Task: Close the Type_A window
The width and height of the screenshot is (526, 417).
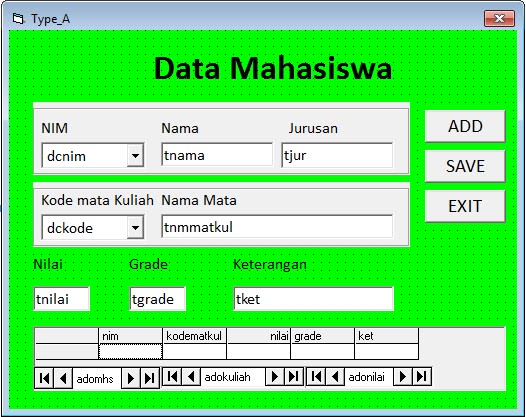Action: coord(499,18)
